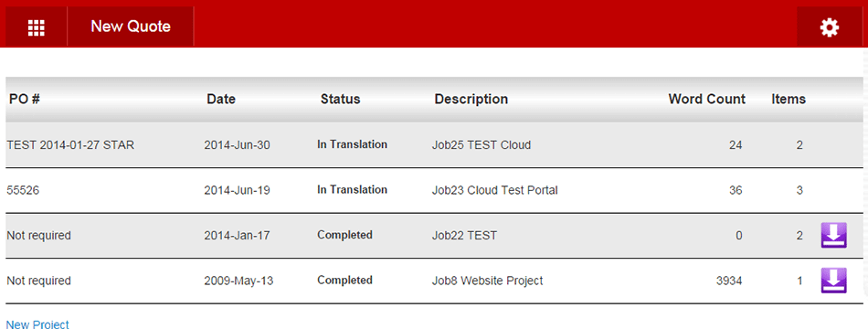Click the In Translation status for Job25

352,144
